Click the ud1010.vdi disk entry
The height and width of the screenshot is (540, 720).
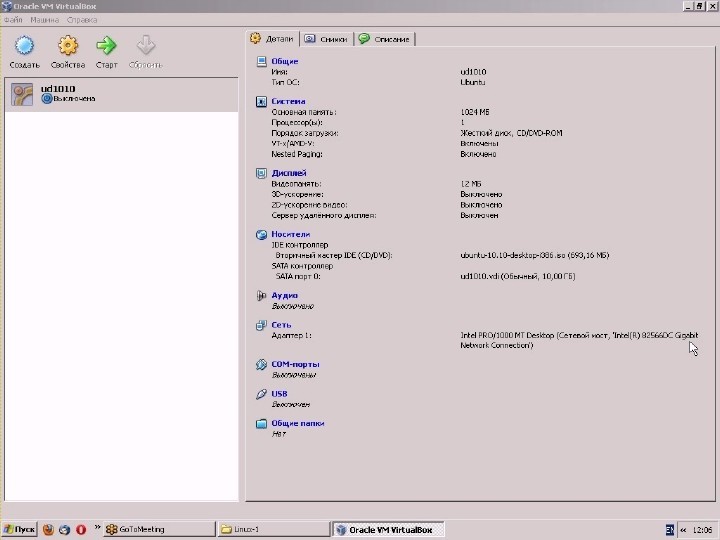[x=518, y=276]
